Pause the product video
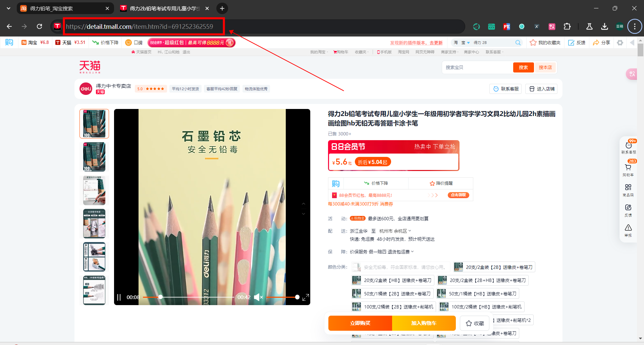 coord(119,297)
